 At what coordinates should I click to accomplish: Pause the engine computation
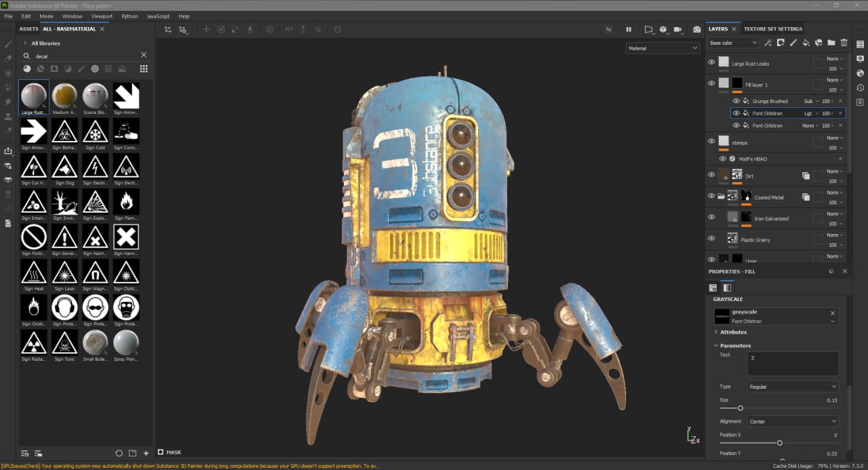tap(629, 30)
